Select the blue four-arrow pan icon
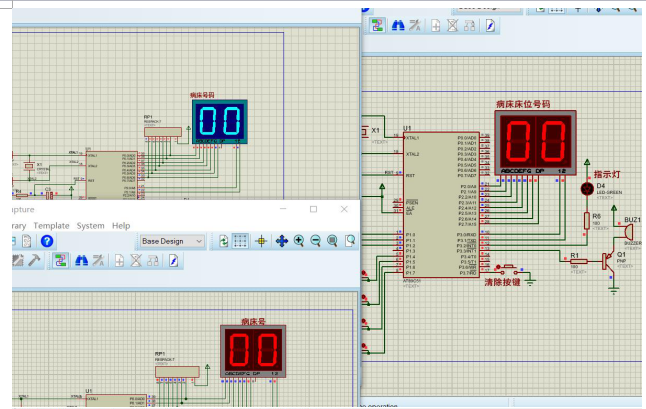Viewport: 646px width, 409px height. (282, 241)
